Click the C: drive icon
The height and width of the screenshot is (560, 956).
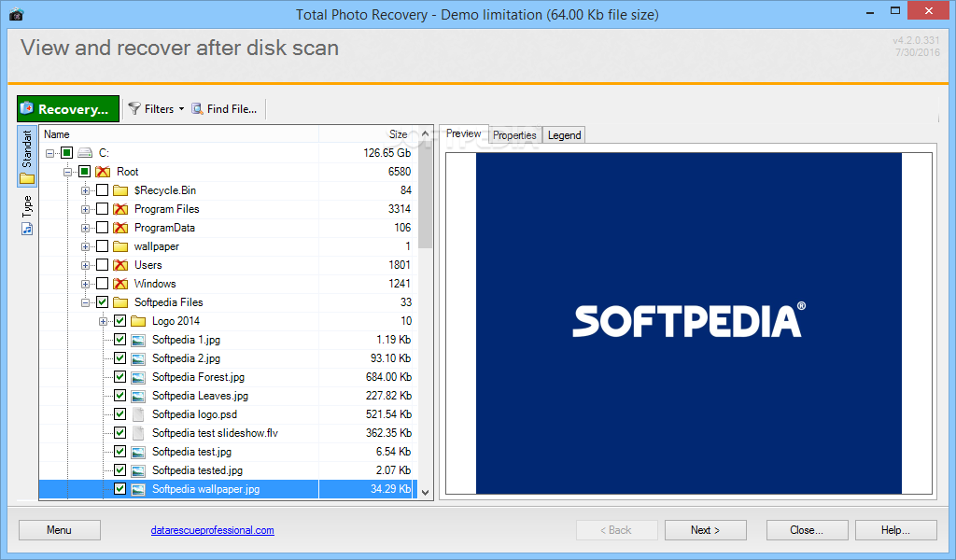click(85, 153)
